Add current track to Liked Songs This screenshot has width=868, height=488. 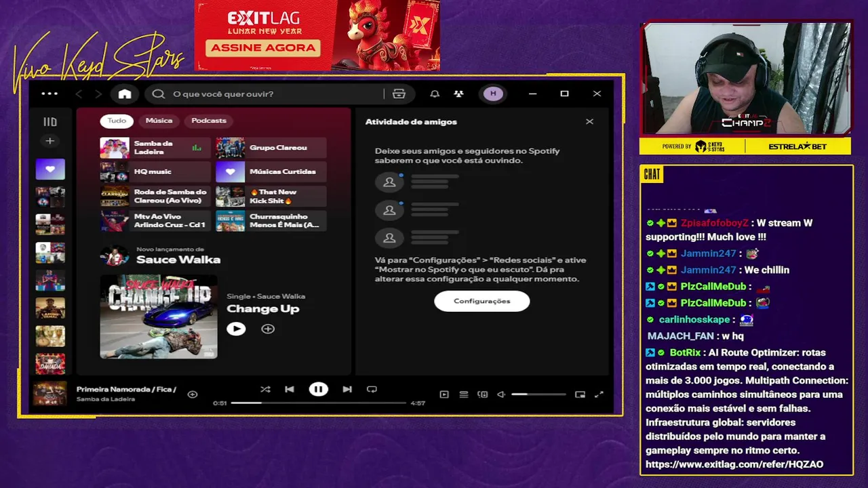pyautogui.click(x=193, y=394)
